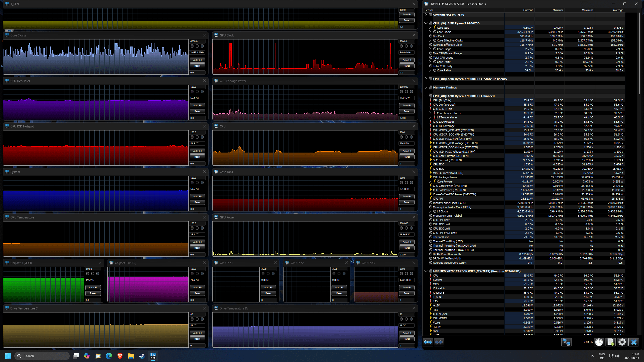Start logging with the sheet-plus icon
This screenshot has width=644, height=362.
click(x=611, y=342)
